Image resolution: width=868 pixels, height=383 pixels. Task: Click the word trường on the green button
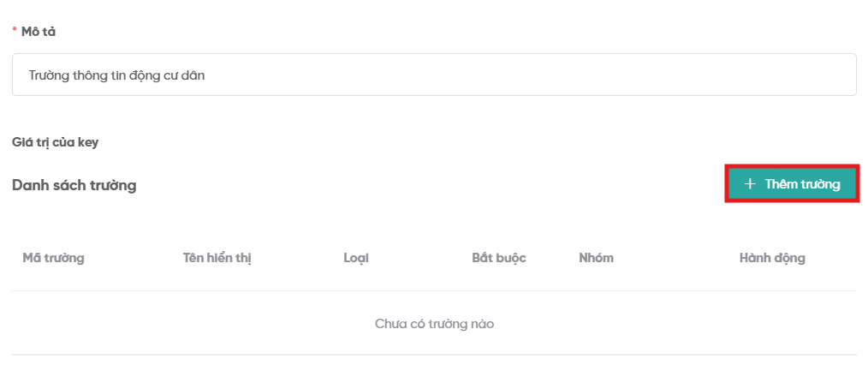tap(821, 184)
